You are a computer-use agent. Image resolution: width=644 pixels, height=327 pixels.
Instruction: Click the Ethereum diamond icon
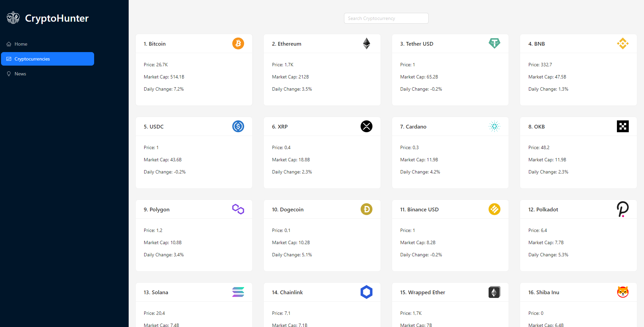(x=366, y=43)
